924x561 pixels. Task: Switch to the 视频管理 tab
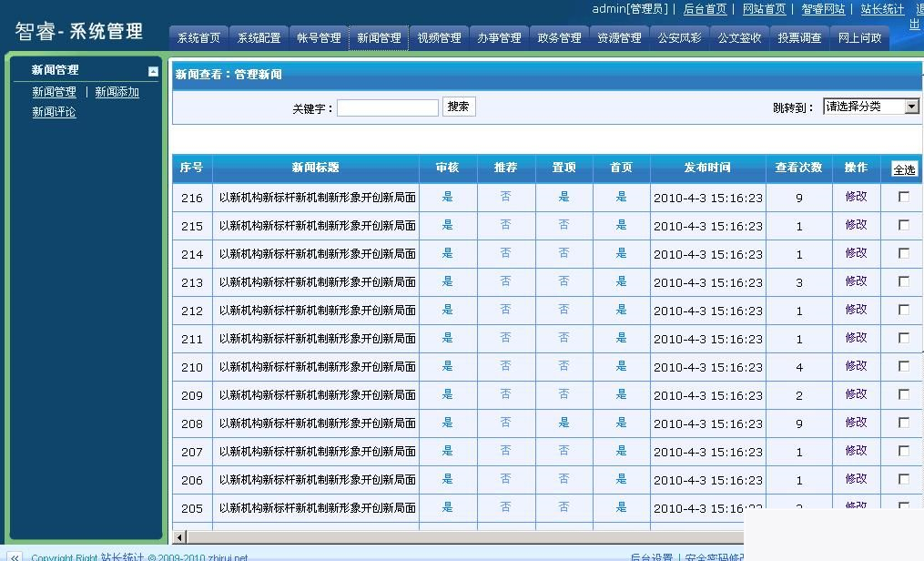439,37
